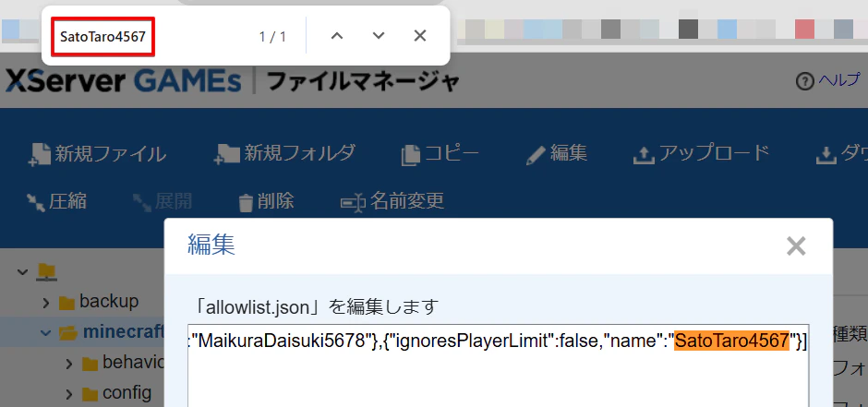The width and height of the screenshot is (868, 407).
Task: Click the 名前変更 rename button
Action: tap(392, 201)
